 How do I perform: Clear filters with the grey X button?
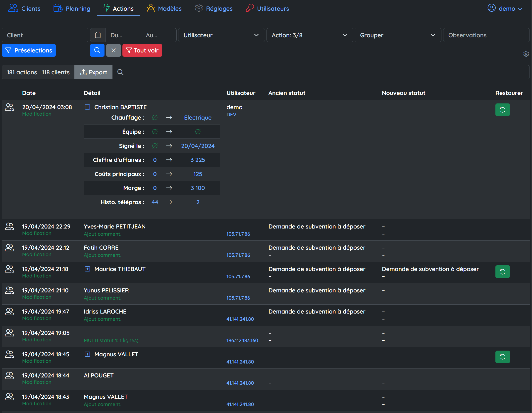[113, 50]
